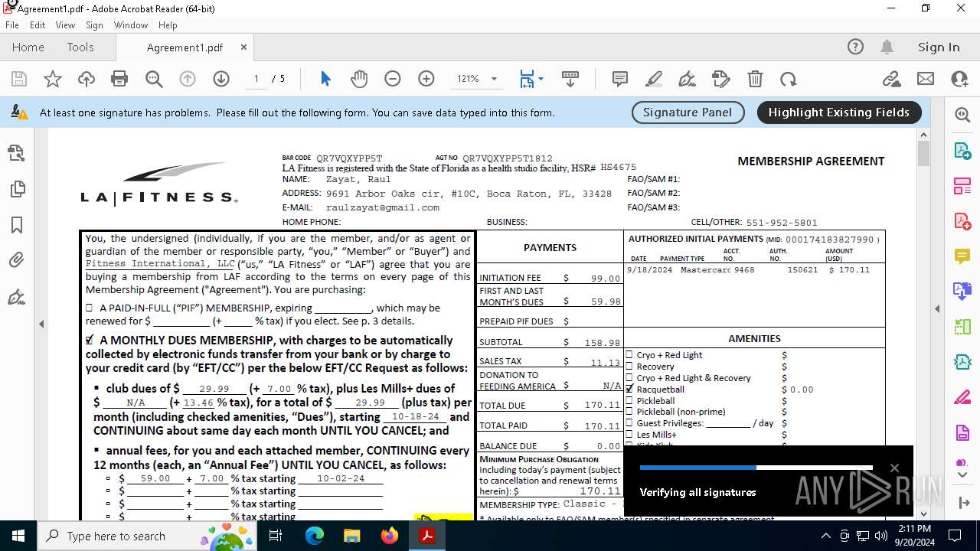Uncheck the Racquetball amenity checkbox
Screen dimensions: 980x551
(629, 389)
